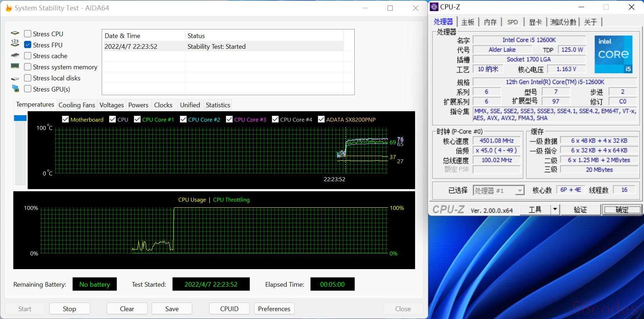Toggle the CPU Core #4 graph checkbox
The image size is (644, 319).
(x=275, y=119)
